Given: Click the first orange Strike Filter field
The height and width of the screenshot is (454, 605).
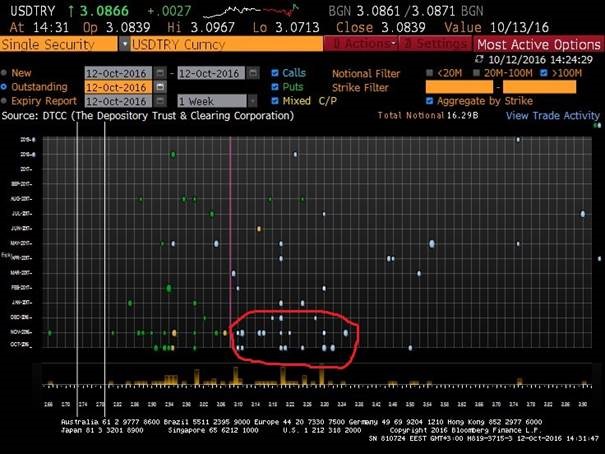Looking at the screenshot, I should pos(459,87).
